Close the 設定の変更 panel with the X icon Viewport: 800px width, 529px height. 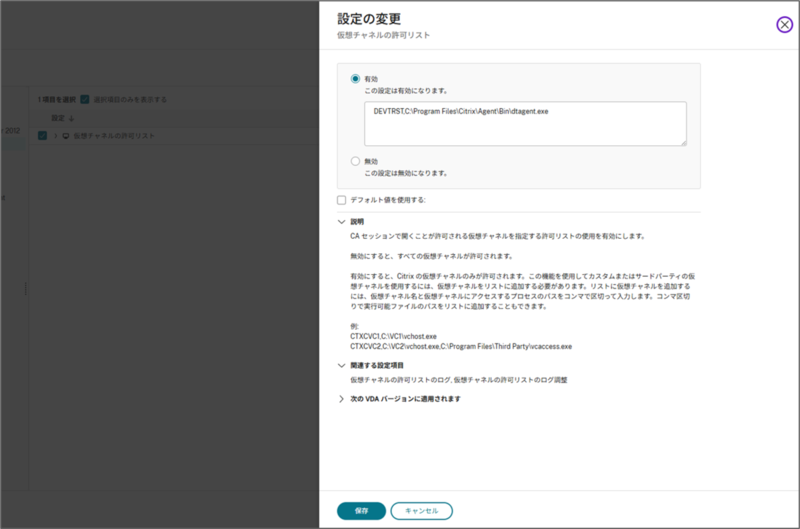click(x=784, y=24)
